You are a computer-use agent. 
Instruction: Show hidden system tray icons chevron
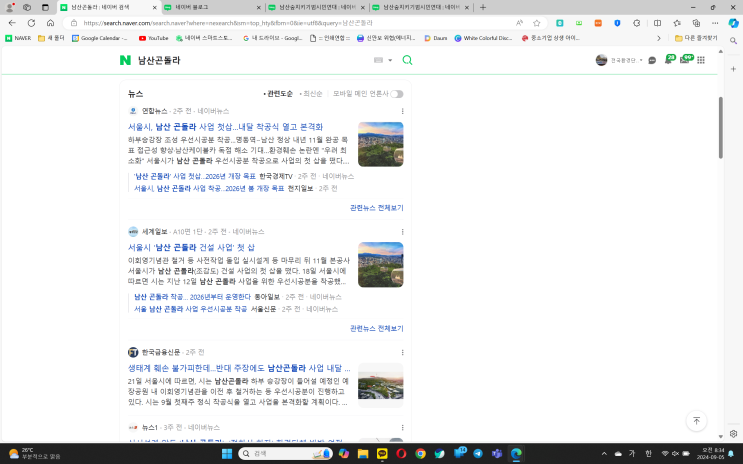click(x=604, y=454)
